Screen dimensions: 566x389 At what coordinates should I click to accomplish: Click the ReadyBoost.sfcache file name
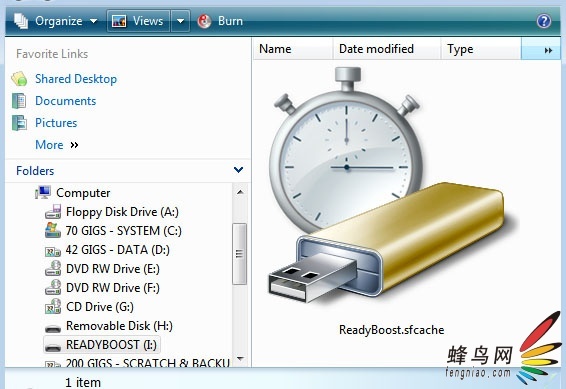coord(392,330)
